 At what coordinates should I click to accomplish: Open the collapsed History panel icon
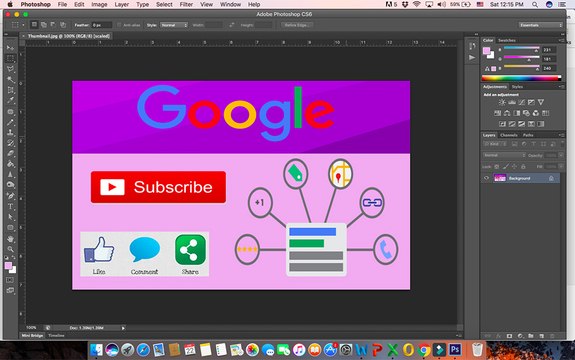[472, 46]
